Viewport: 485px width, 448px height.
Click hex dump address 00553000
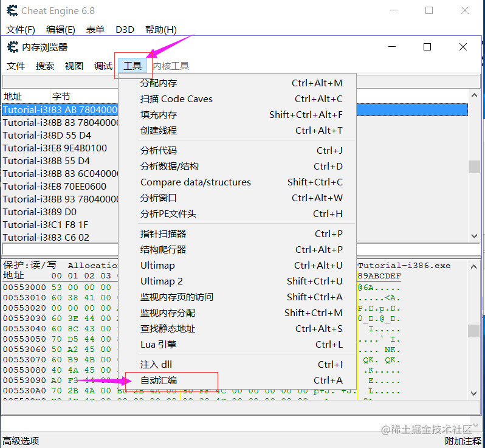(x=24, y=288)
